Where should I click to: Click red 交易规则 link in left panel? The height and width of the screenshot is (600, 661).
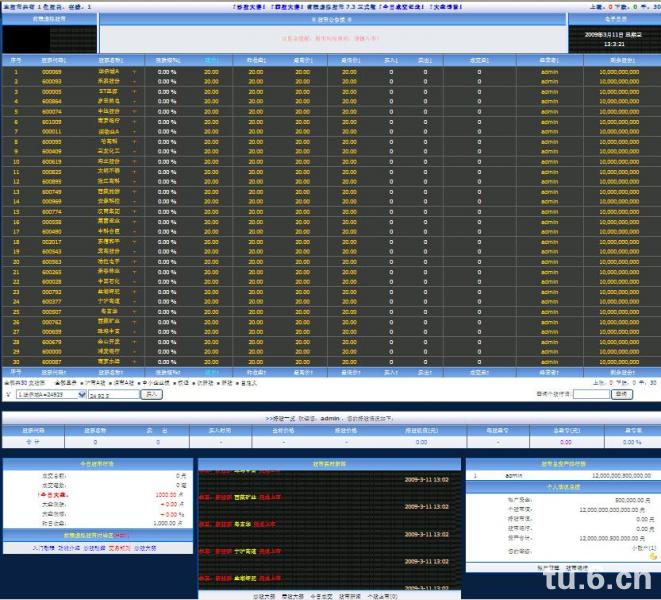coord(120,548)
